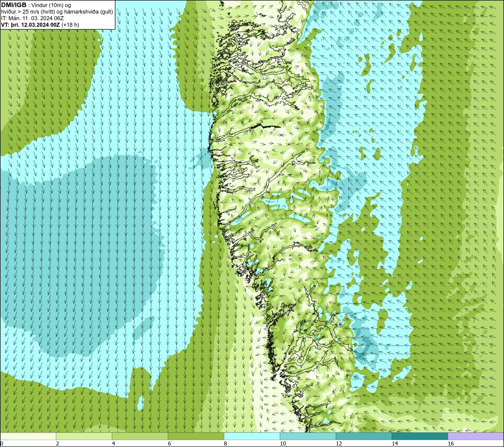Image resolution: width=504 pixels, height=447 pixels.
Task: Pick the 4–6 m/s green legend swatch
Action: pyautogui.click(x=140, y=436)
